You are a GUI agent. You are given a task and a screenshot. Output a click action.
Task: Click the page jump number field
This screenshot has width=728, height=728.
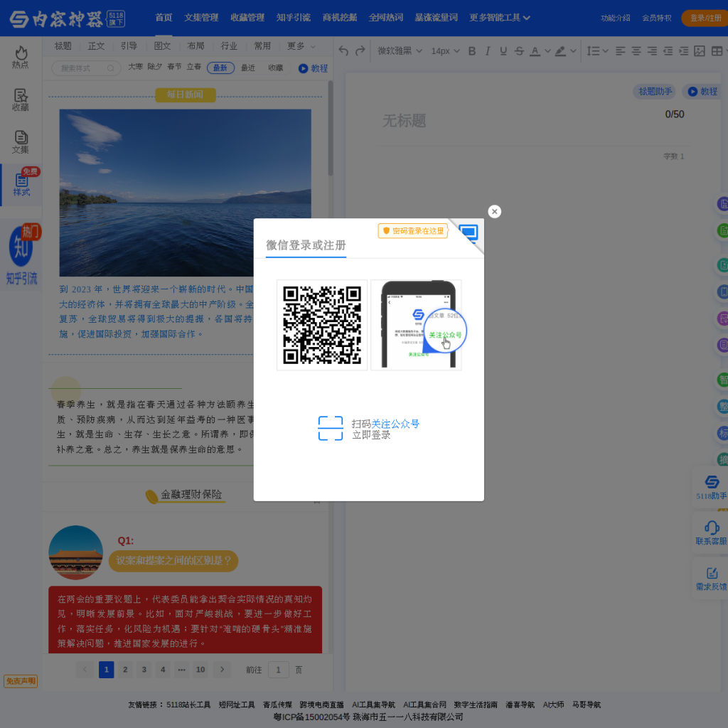(x=279, y=670)
